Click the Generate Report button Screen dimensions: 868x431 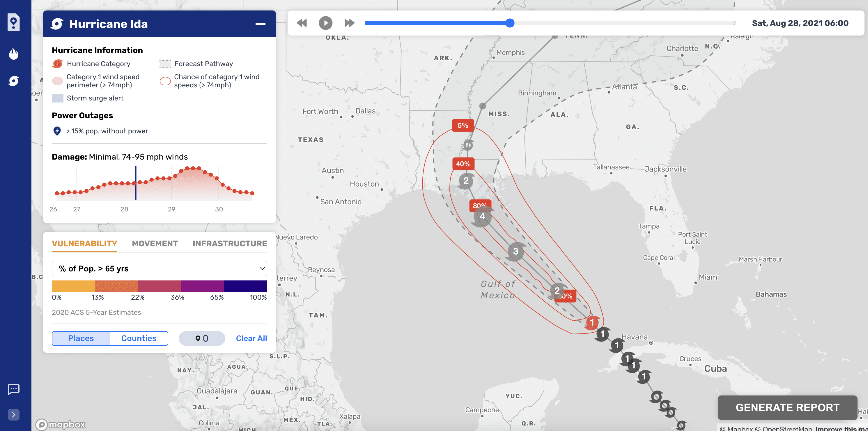[787, 407]
